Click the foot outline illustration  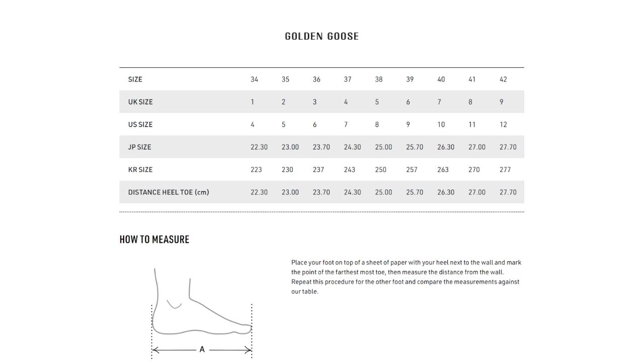201,302
